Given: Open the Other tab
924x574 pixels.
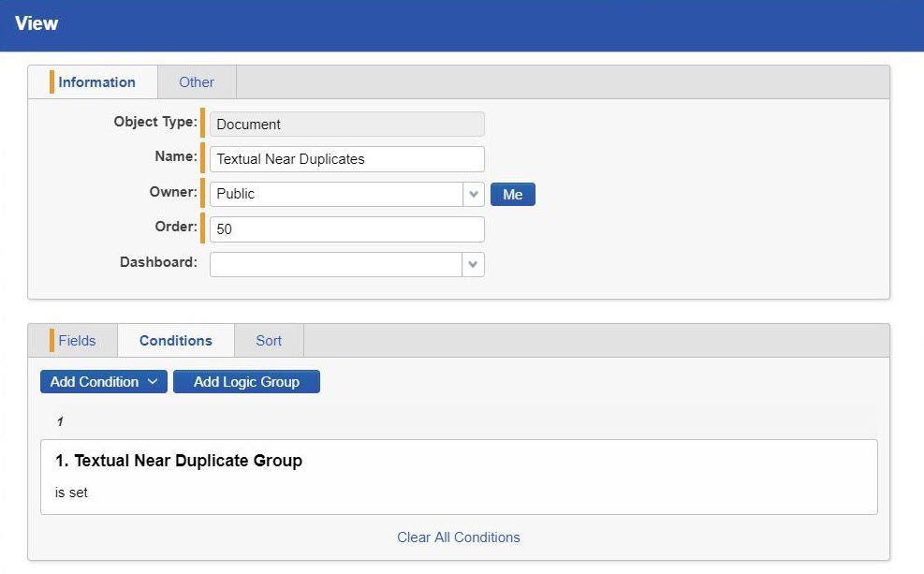Looking at the screenshot, I should [x=197, y=81].
